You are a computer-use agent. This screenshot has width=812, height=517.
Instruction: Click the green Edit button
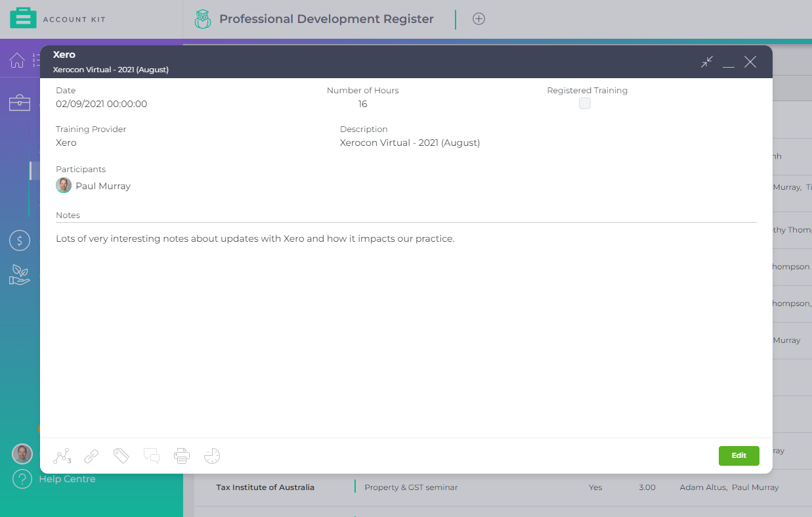point(739,456)
